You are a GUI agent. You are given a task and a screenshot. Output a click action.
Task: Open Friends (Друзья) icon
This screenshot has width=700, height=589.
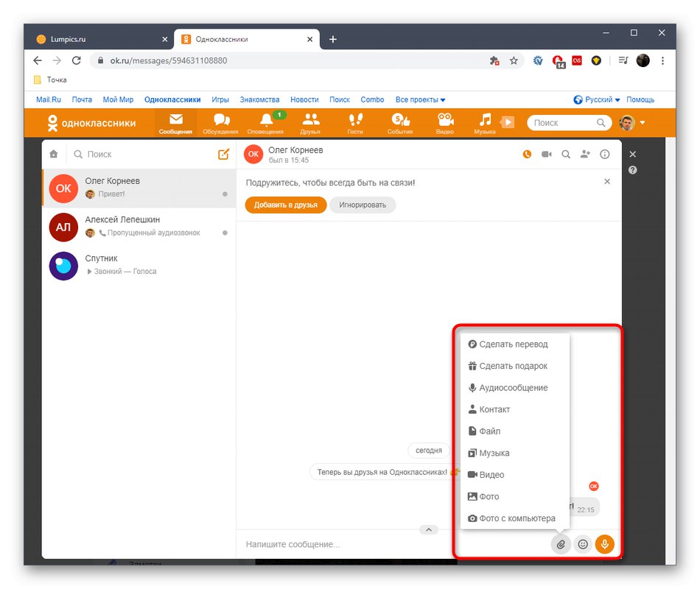pos(310,123)
